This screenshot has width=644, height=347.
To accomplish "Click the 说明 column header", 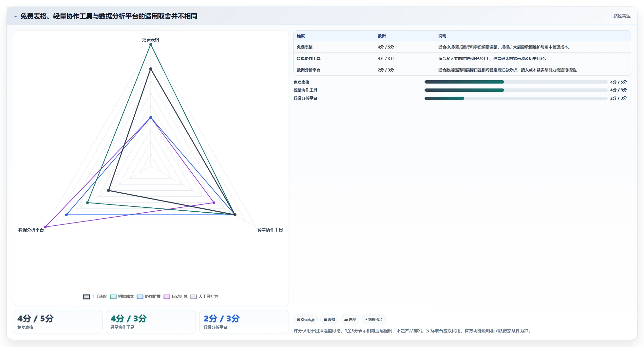I will click(x=442, y=36).
